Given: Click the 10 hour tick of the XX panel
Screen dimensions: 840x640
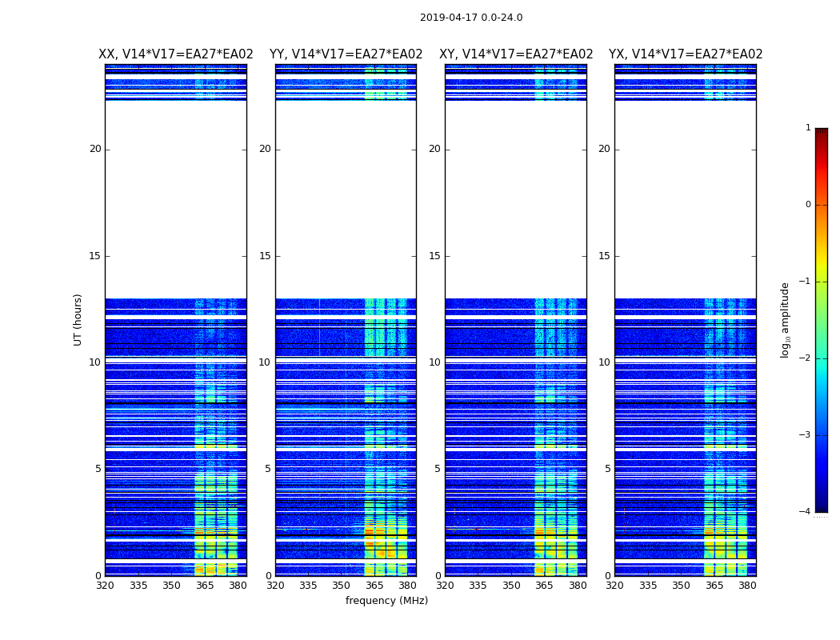Looking at the screenshot, I should 95,362.
